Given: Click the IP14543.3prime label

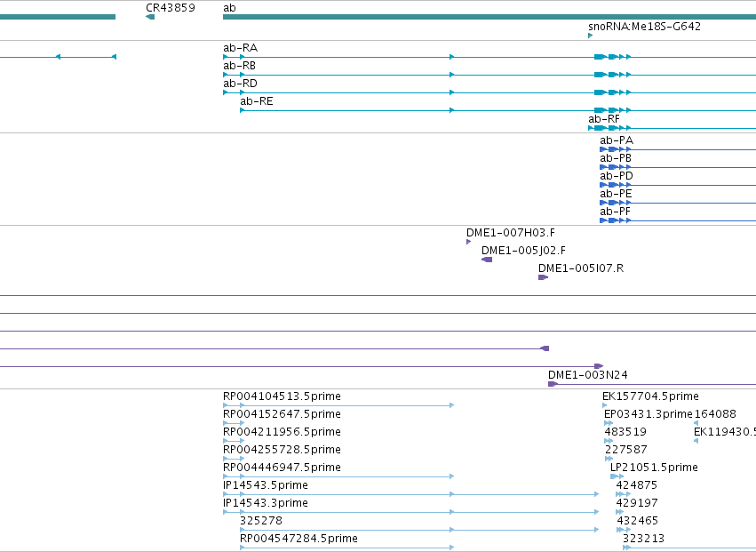Looking at the screenshot, I should tap(266, 503).
